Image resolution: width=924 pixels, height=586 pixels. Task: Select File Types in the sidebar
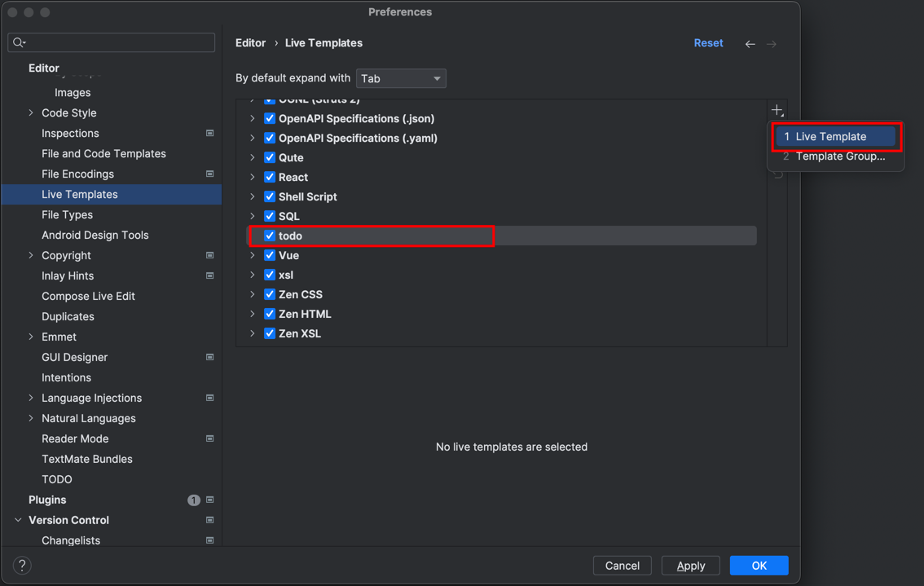click(x=67, y=215)
